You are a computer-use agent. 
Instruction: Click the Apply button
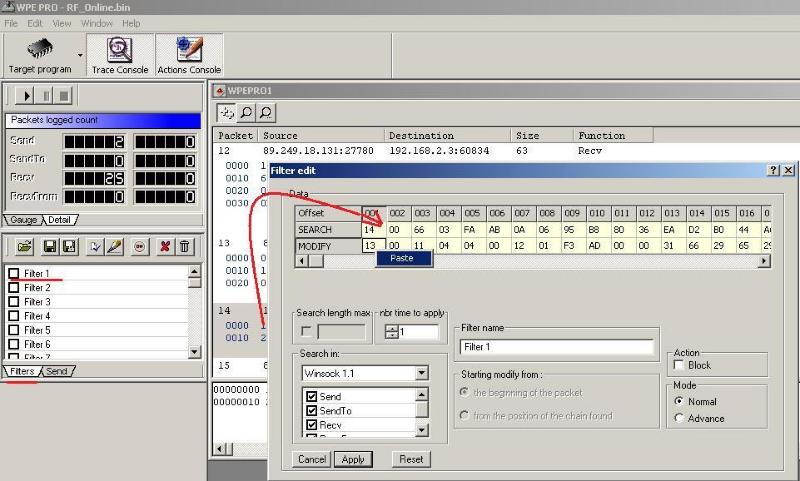pos(353,459)
